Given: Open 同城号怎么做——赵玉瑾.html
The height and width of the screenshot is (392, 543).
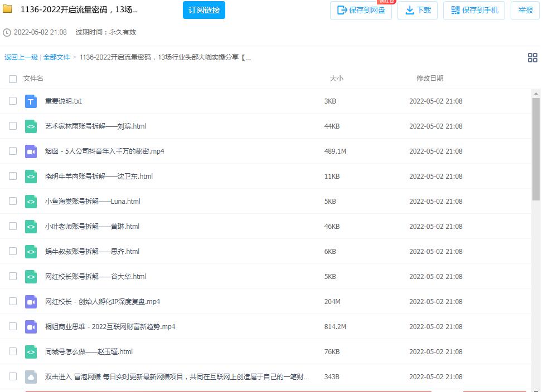Looking at the screenshot, I should [89, 352].
